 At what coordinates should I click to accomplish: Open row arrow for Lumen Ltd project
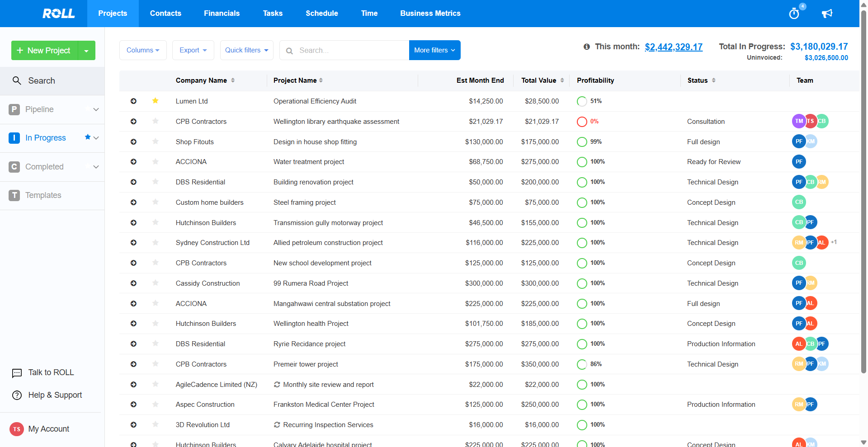(x=133, y=101)
